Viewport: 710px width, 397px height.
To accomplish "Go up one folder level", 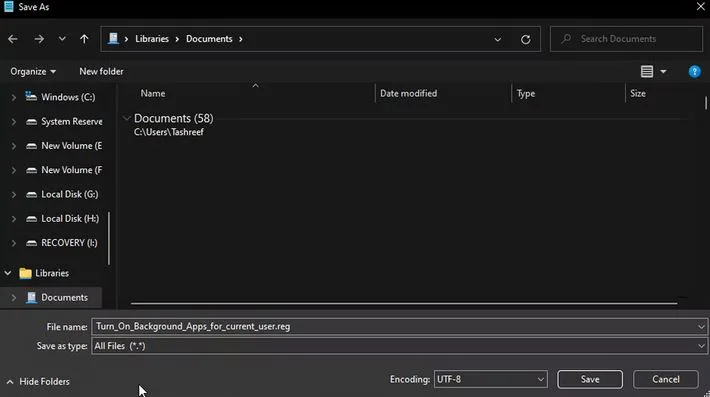I will point(84,39).
